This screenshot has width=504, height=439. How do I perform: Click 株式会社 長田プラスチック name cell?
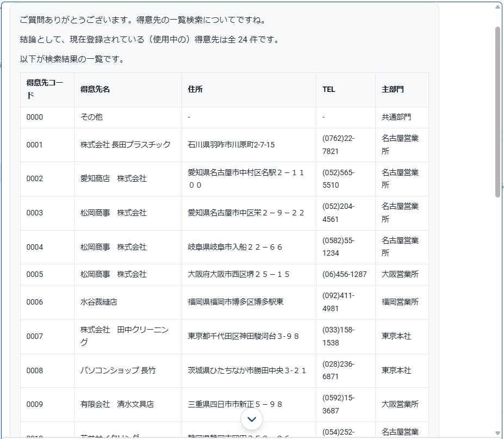click(x=128, y=145)
